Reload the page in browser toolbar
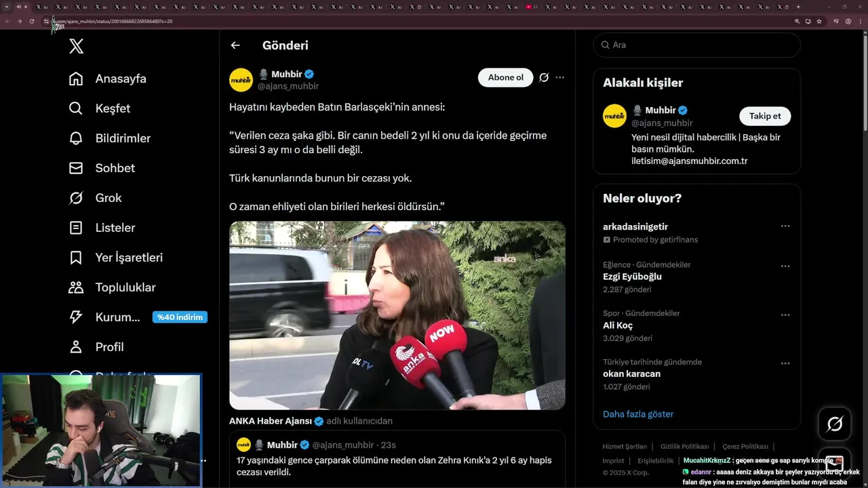Screen dimensions: 868x488 click(x=31, y=21)
